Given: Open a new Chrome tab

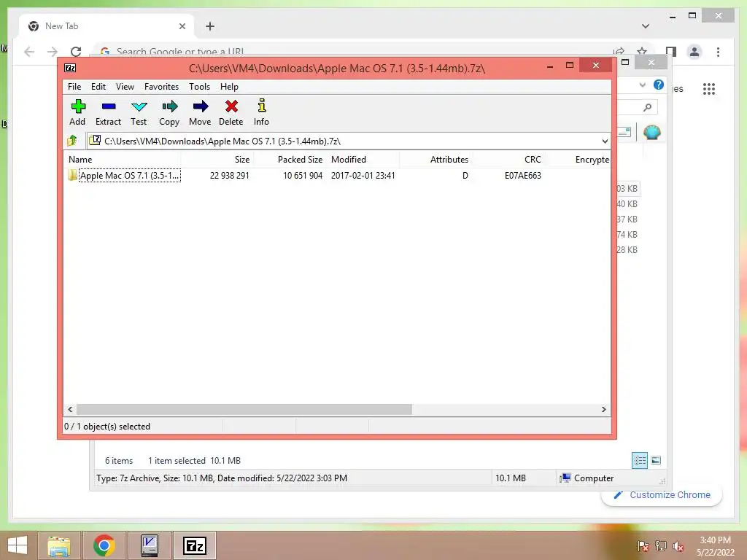Looking at the screenshot, I should coord(209,26).
